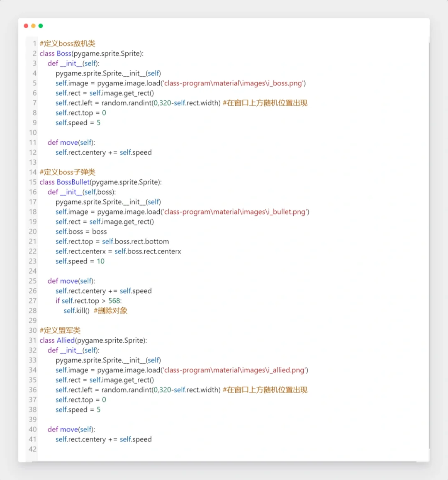The width and height of the screenshot is (448, 480).
Task: Click 'self.rect.centerx = self.boss.rect.centerx' line
Action: (x=118, y=251)
